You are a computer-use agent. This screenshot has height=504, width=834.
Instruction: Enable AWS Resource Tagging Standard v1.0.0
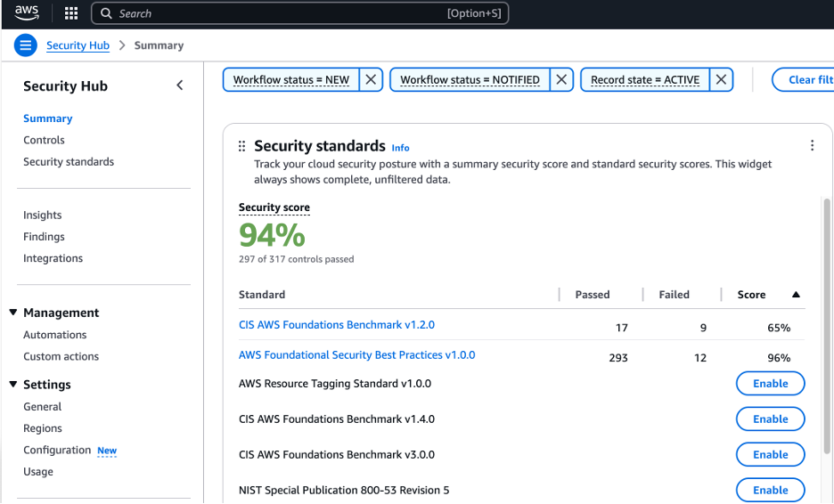(x=770, y=383)
